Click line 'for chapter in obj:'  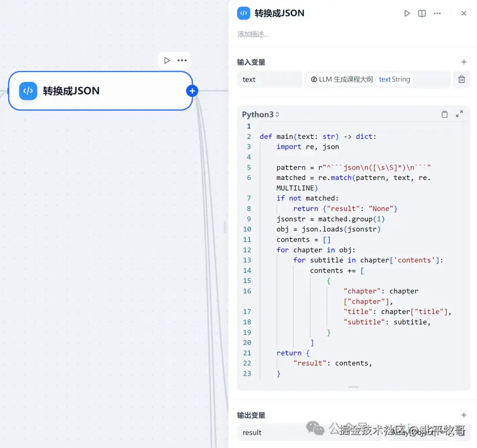click(x=316, y=250)
